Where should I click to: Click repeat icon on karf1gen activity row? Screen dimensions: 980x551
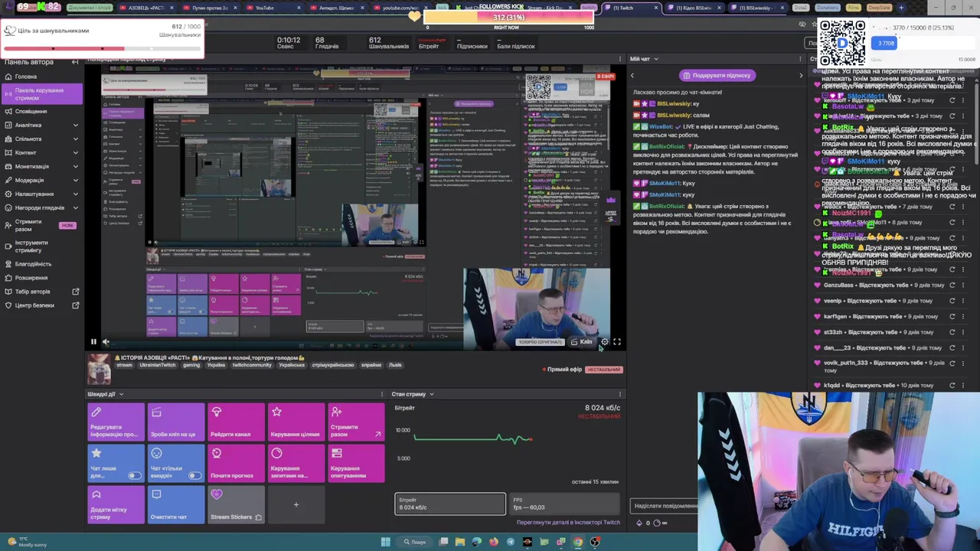tap(952, 316)
